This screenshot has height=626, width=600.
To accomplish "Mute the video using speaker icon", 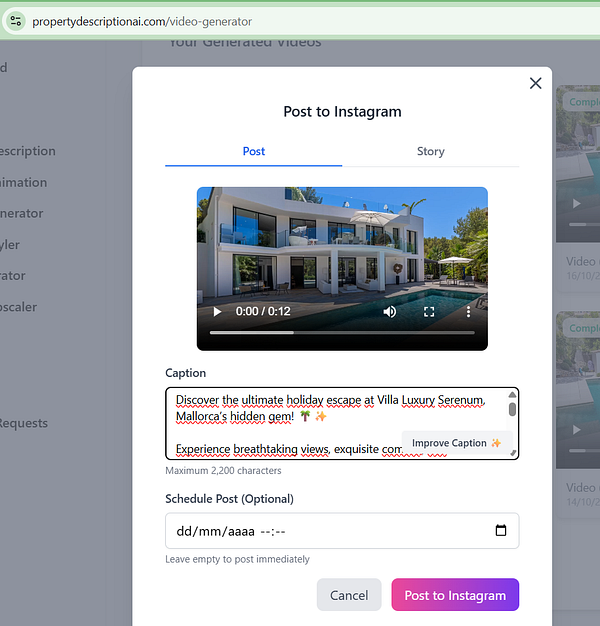I will (390, 311).
